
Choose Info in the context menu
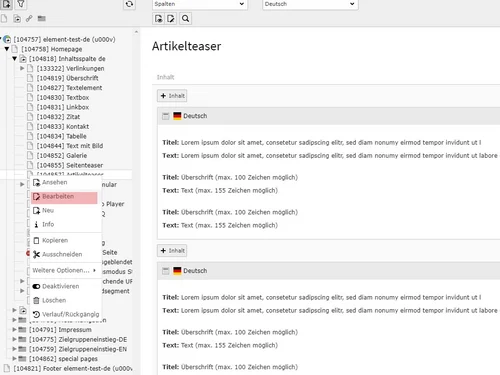pyautogui.click(x=66, y=224)
